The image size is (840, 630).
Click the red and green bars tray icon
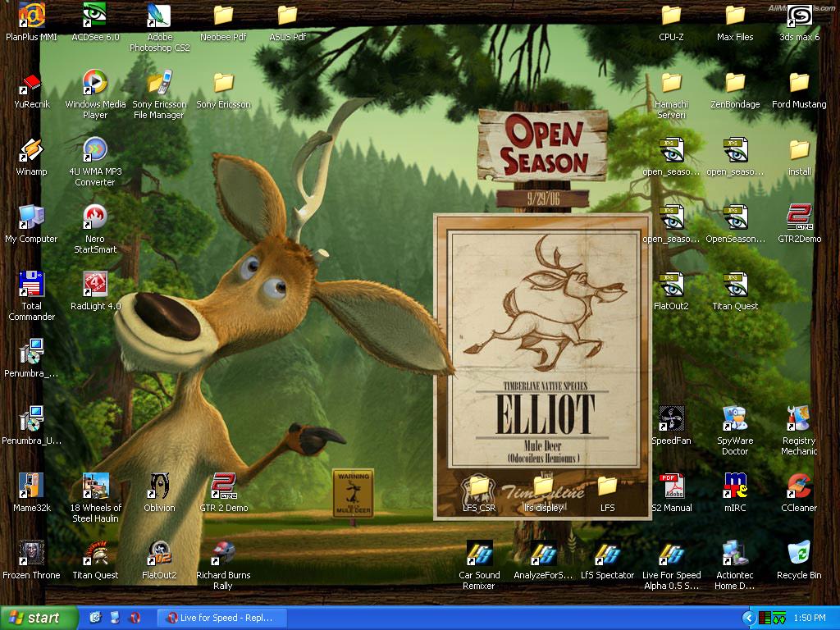[765, 618]
